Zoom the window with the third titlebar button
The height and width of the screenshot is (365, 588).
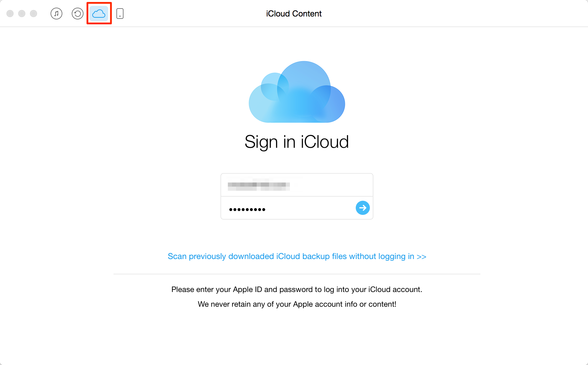tap(34, 14)
